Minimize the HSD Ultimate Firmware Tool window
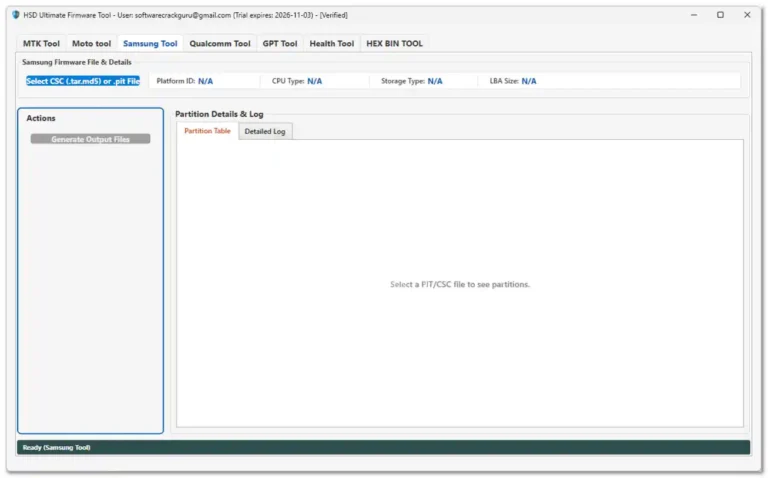 [x=694, y=15]
